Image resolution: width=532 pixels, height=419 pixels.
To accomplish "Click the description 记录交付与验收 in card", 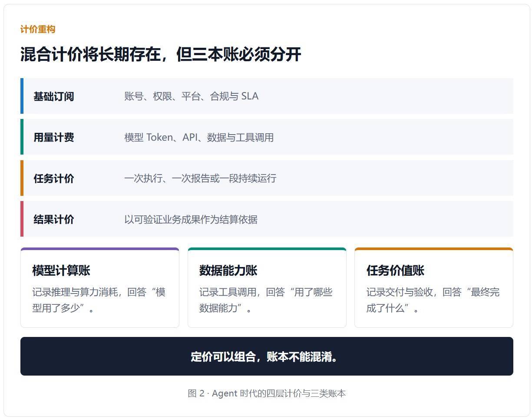I will click(433, 300).
